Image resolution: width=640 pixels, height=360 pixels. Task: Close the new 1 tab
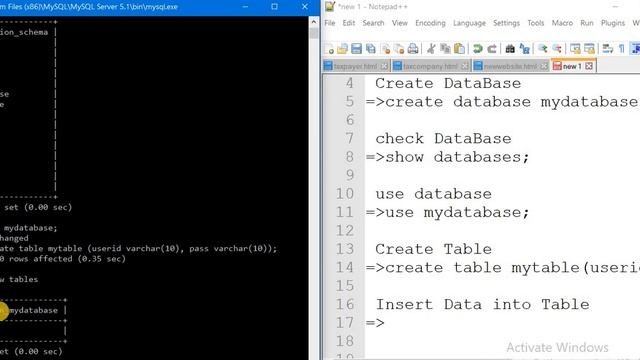[x=589, y=66]
